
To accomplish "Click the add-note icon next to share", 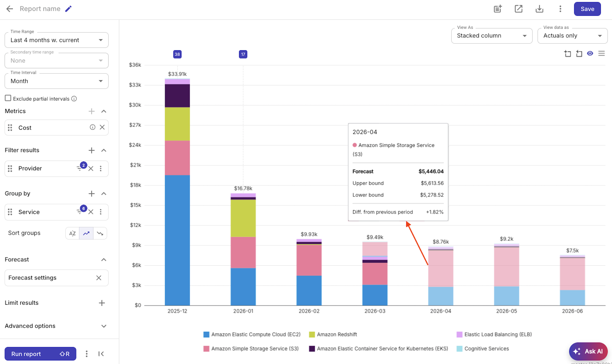I will (498, 9).
